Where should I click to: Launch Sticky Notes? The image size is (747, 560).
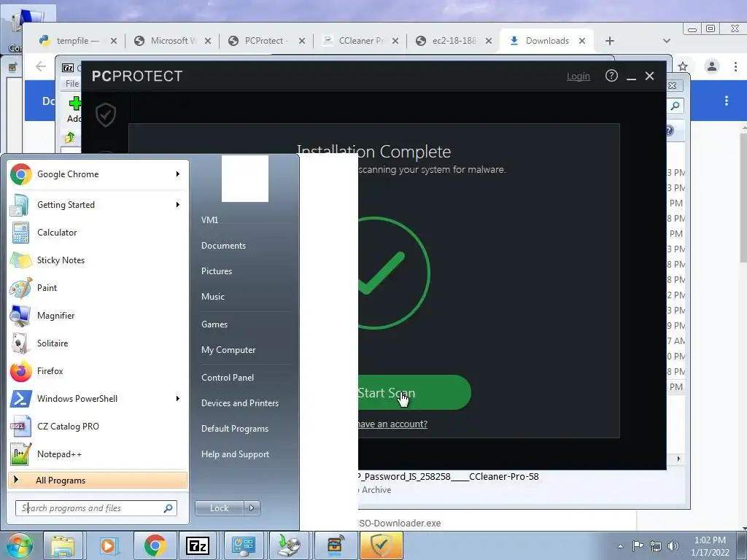click(x=98, y=260)
